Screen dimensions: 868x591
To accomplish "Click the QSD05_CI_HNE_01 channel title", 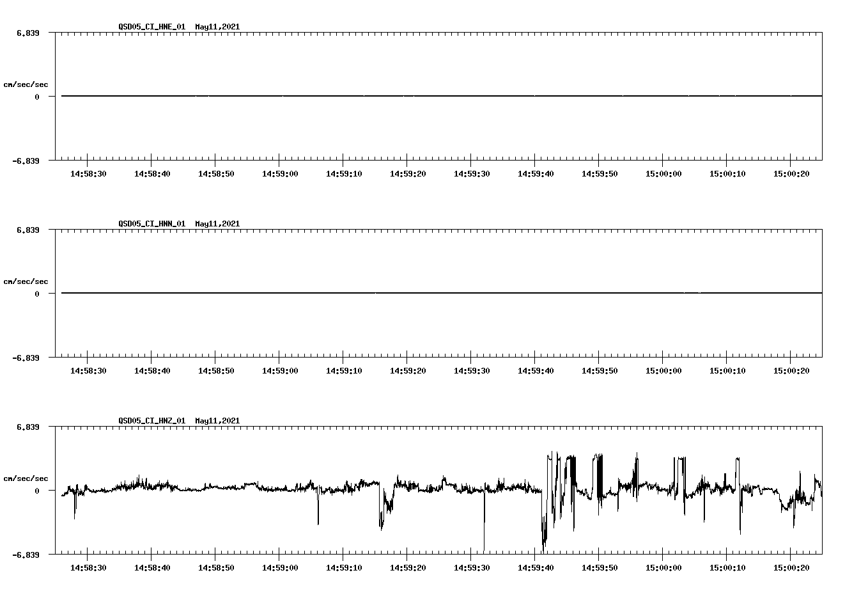I will tap(152, 28).
